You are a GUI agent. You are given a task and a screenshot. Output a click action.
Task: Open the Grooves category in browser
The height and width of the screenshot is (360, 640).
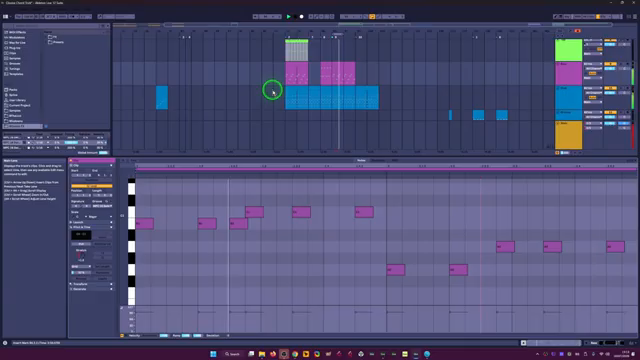[x=14, y=64]
